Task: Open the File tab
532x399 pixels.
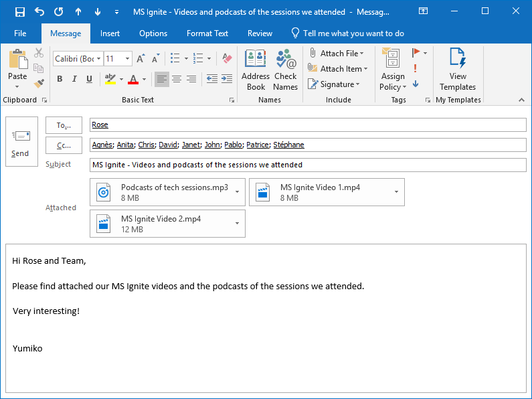Action: click(x=20, y=33)
